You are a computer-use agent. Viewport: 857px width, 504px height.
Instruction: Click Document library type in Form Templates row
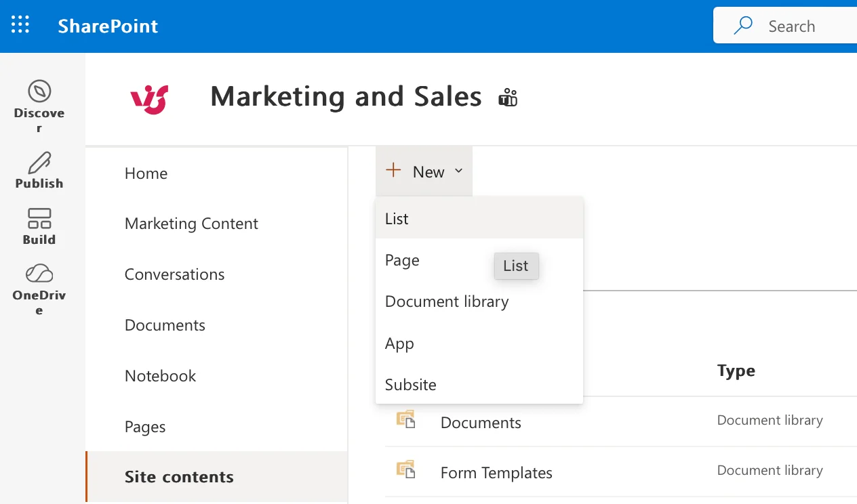coord(770,470)
